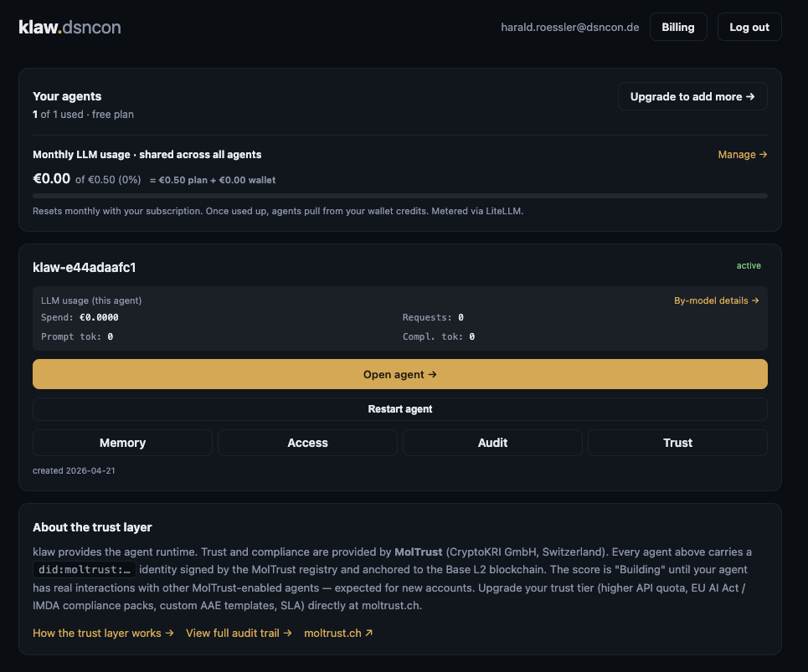Click the external link arrow beside moltrust.ch
808x672 pixels.
pos(367,633)
